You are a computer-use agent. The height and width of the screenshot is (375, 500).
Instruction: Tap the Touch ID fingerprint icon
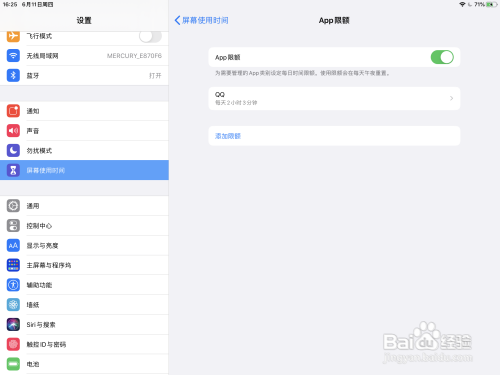13,344
